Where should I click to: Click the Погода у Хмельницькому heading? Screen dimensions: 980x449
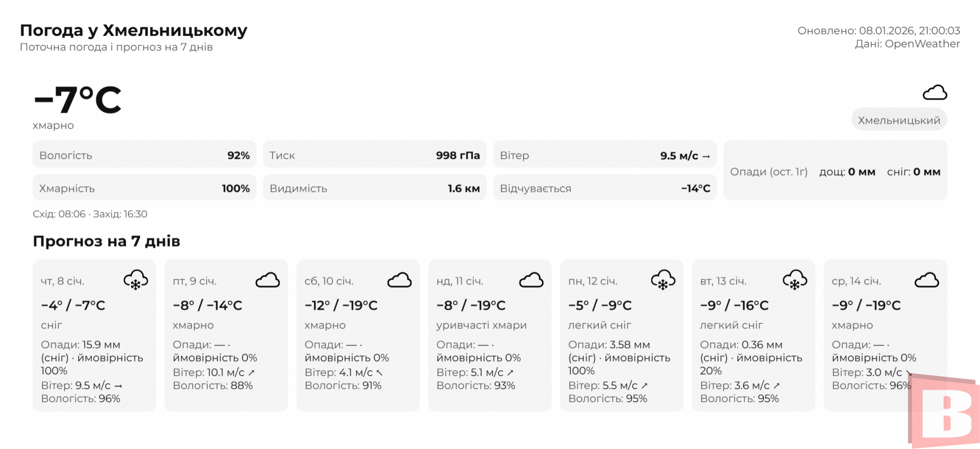coord(134,31)
